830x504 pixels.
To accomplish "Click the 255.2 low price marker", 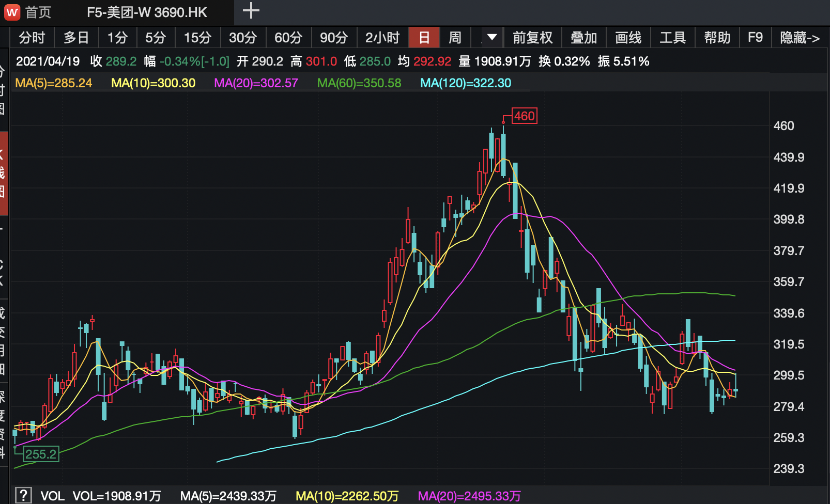I will 41,454.
